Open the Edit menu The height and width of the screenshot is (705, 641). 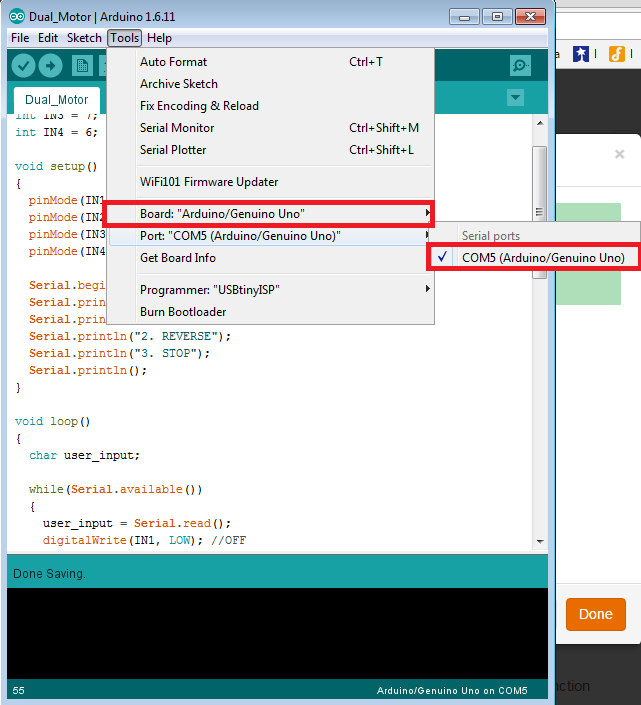point(48,38)
